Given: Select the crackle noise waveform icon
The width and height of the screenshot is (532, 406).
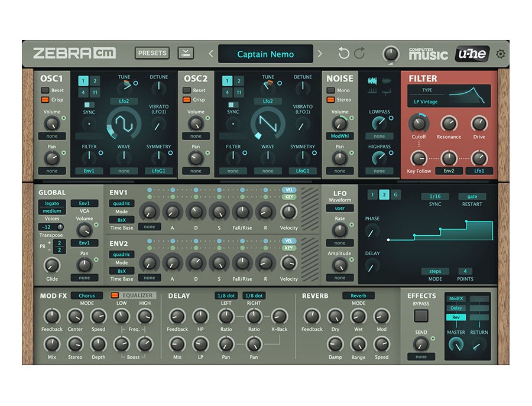Looking at the screenshot, I should pyautogui.click(x=385, y=91).
